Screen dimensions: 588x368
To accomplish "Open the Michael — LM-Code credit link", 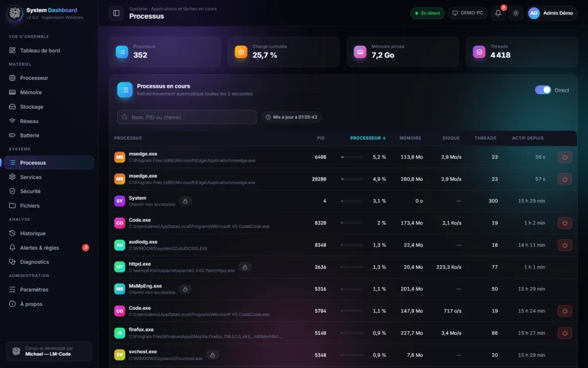I will tap(49, 351).
